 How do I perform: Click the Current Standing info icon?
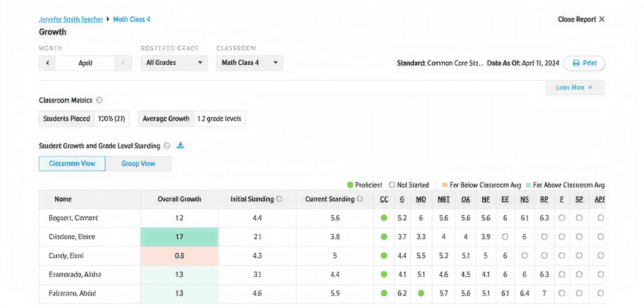click(x=360, y=199)
